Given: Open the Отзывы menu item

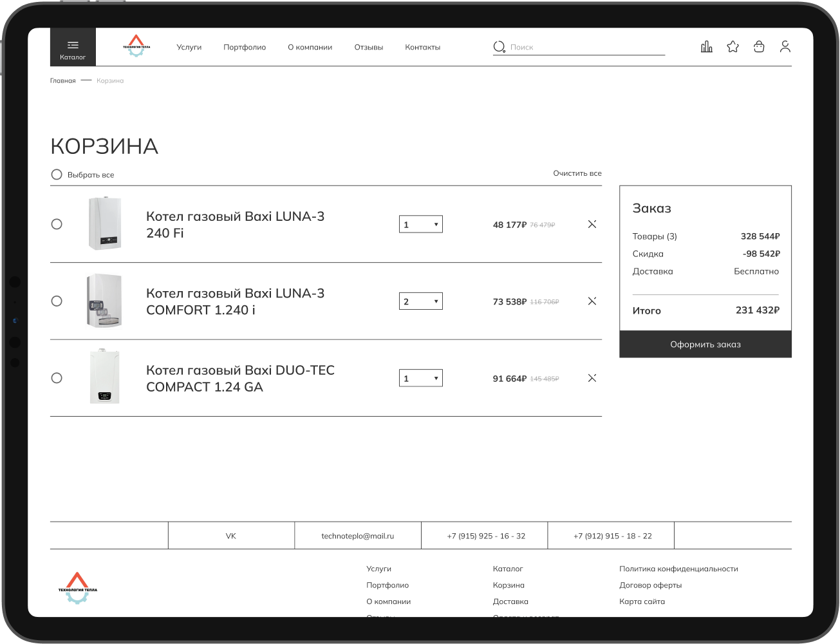Looking at the screenshot, I should (369, 47).
